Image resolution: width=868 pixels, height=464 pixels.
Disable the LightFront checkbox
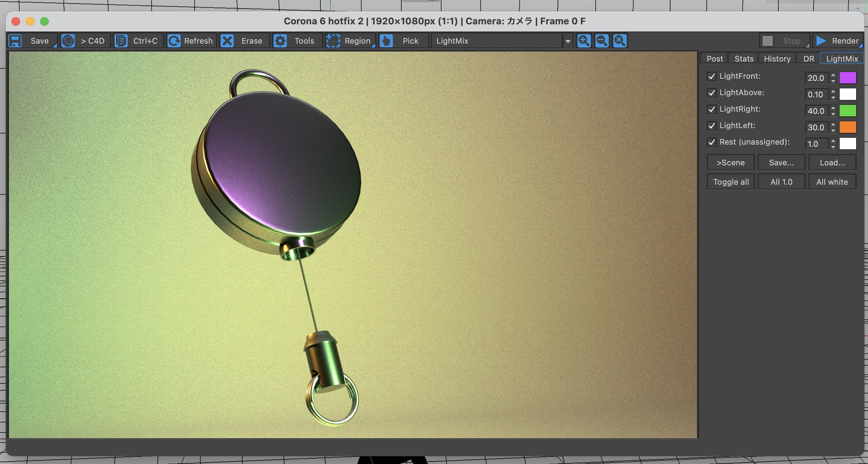712,76
